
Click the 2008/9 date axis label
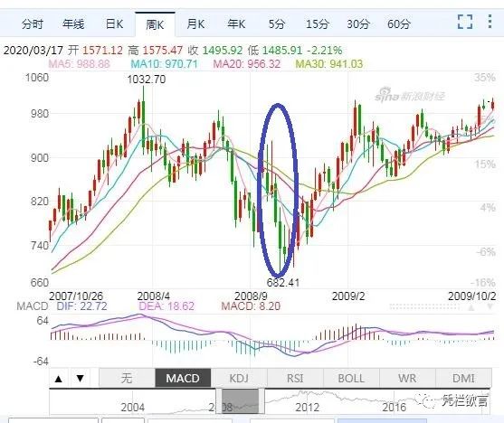pos(251,296)
